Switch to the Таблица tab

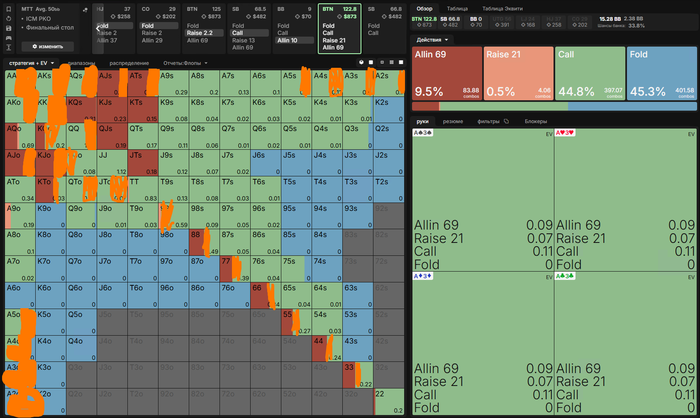click(457, 8)
